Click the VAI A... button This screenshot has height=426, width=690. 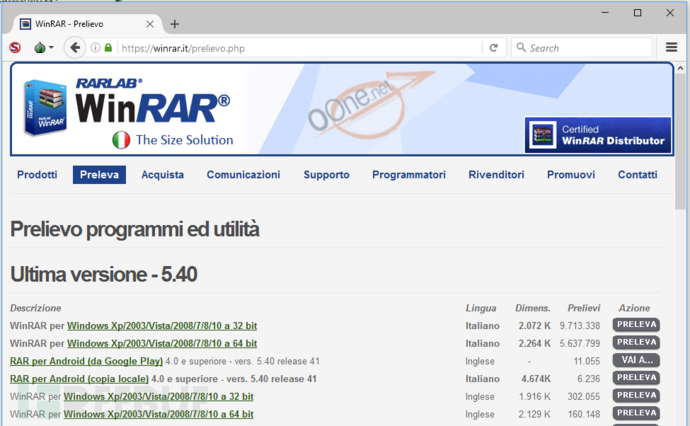coord(636,360)
